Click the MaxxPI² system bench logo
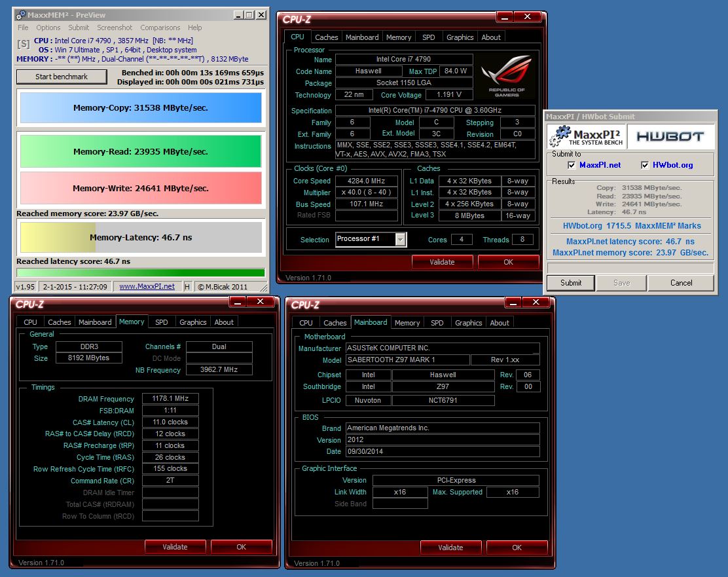The height and width of the screenshot is (577, 728). [587, 137]
